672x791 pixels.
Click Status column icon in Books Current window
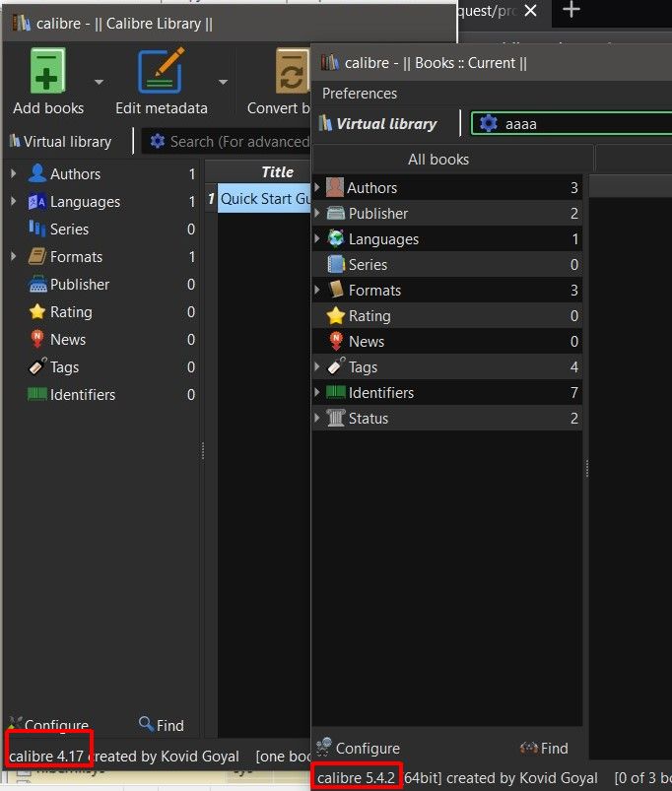point(335,418)
